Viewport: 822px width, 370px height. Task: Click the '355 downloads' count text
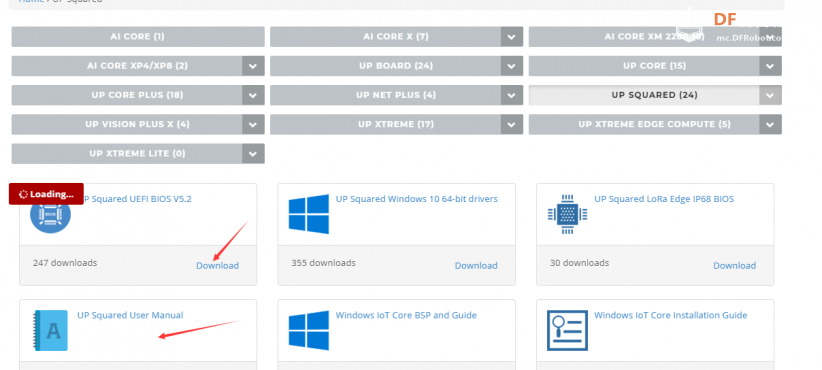click(x=323, y=263)
